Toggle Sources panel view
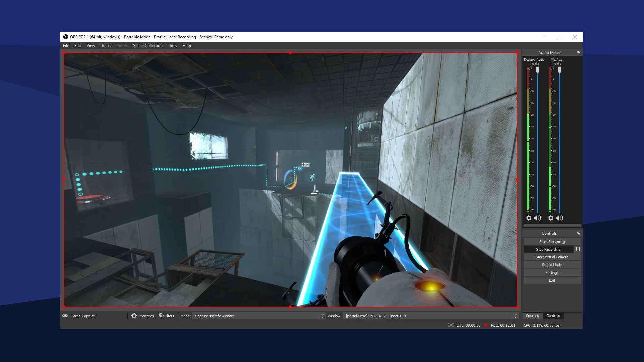 [x=533, y=316]
